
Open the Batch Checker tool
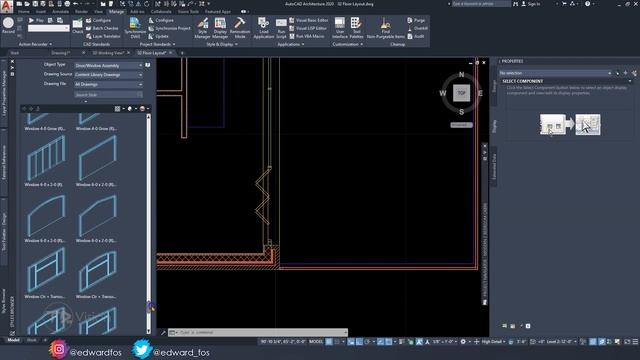102,28
